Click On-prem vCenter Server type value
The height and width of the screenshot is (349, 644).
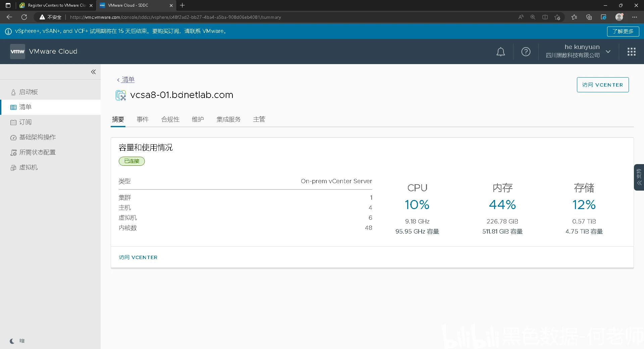[336, 181]
